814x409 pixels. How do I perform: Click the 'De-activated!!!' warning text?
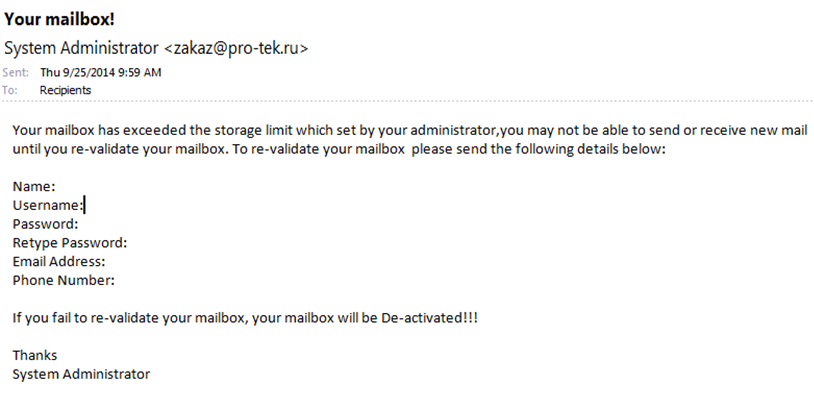click(429, 318)
